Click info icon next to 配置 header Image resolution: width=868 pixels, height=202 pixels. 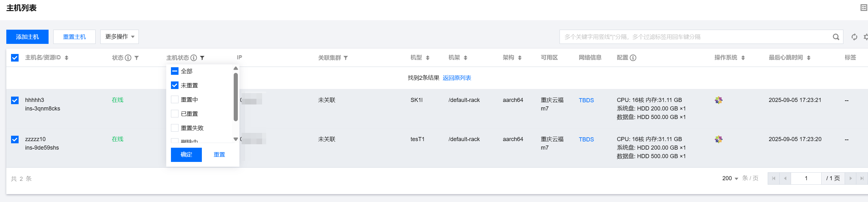tap(633, 58)
